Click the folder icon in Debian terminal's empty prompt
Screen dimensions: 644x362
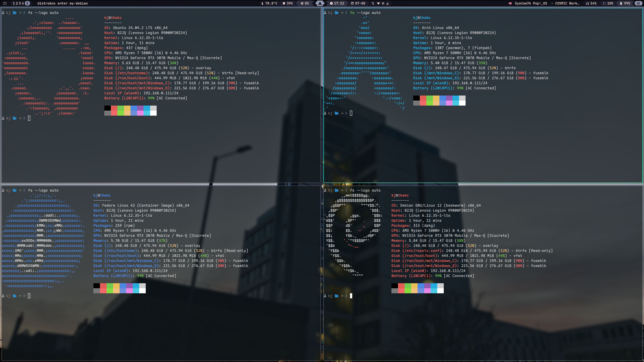336,296
